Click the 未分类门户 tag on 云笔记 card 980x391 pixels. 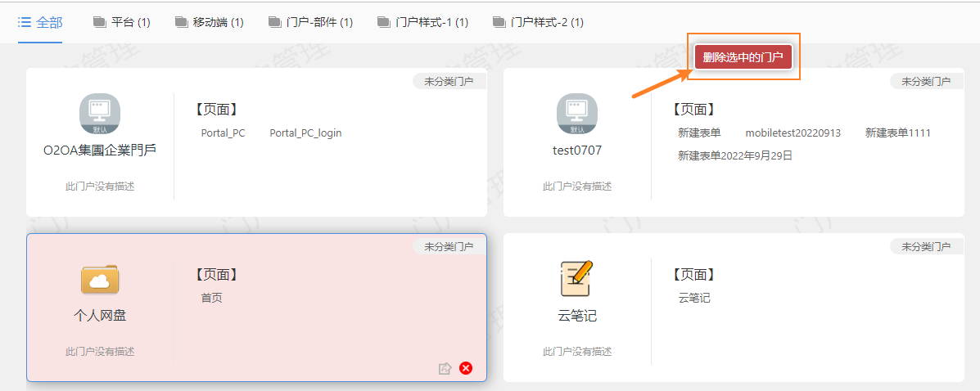(x=926, y=246)
